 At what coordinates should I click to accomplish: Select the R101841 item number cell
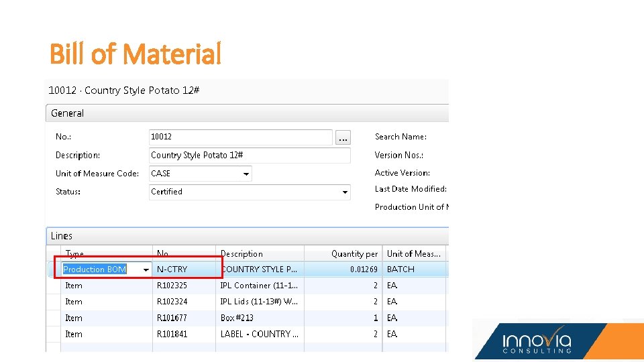click(x=184, y=334)
